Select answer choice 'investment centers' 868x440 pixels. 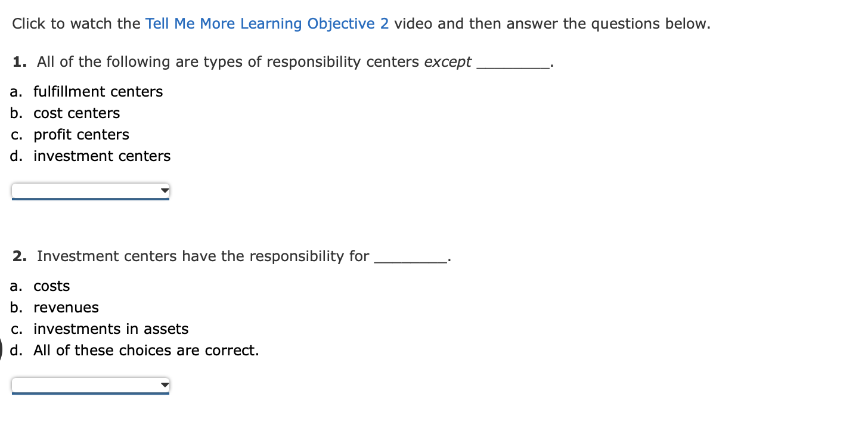(x=102, y=156)
